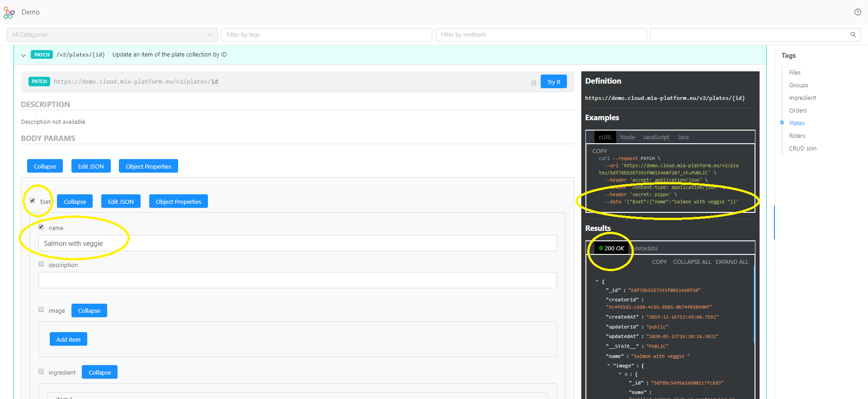868x399 pixels.
Task: Enable the description checkbox
Action: click(x=41, y=264)
